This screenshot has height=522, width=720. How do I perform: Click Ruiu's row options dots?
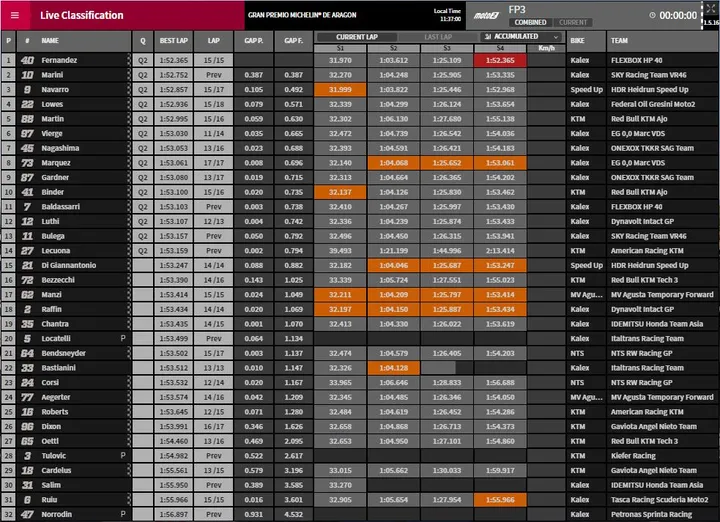tap(129, 500)
